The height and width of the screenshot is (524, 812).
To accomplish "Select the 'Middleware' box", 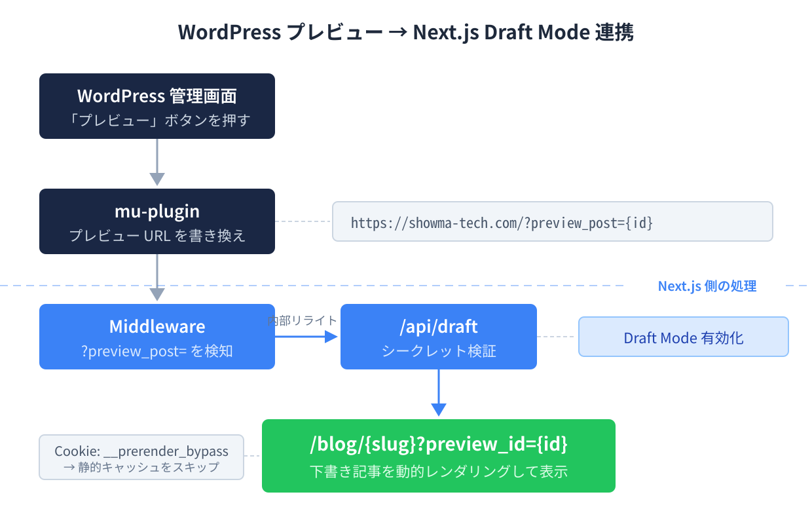I will click(157, 337).
